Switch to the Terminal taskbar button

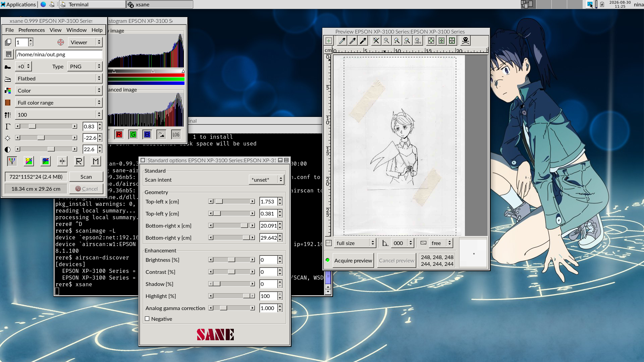(x=92, y=4)
